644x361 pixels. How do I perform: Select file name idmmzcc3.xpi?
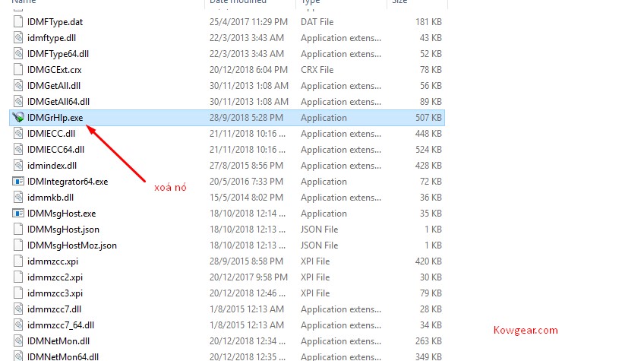(x=55, y=293)
